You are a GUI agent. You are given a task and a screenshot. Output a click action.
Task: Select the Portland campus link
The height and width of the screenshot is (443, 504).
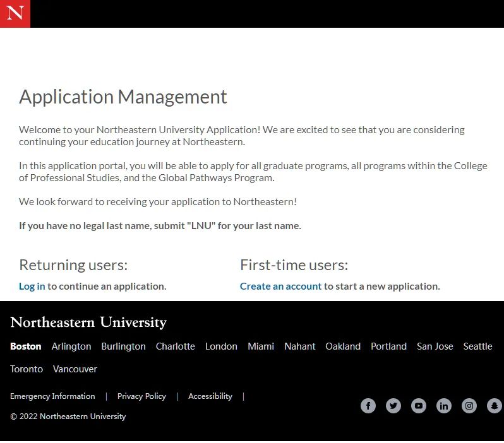click(x=388, y=346)
